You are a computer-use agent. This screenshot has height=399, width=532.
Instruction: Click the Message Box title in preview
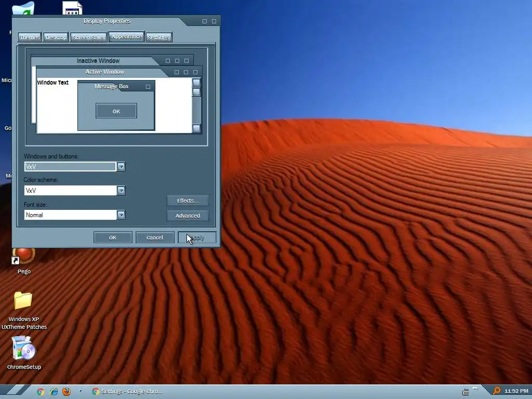tap(112, 87)
